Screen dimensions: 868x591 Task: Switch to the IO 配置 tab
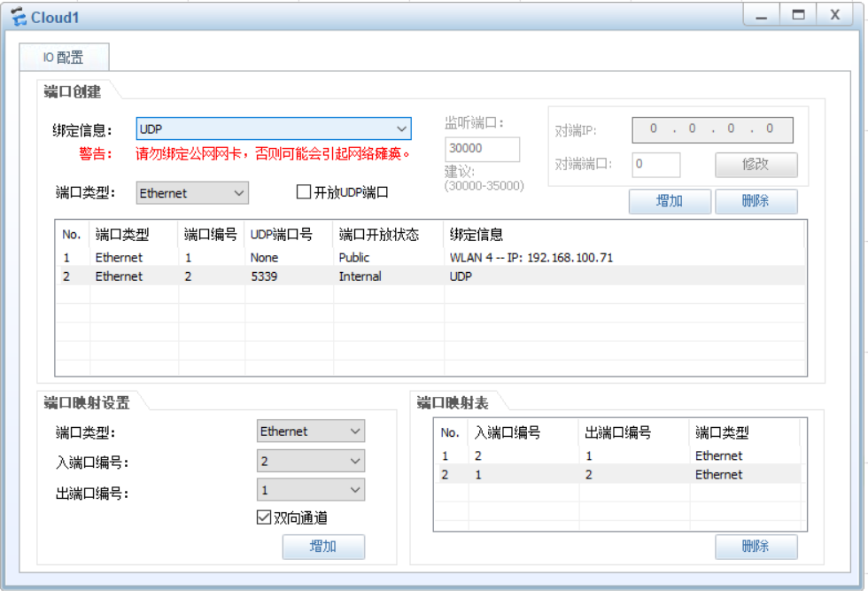click(64, 57)
